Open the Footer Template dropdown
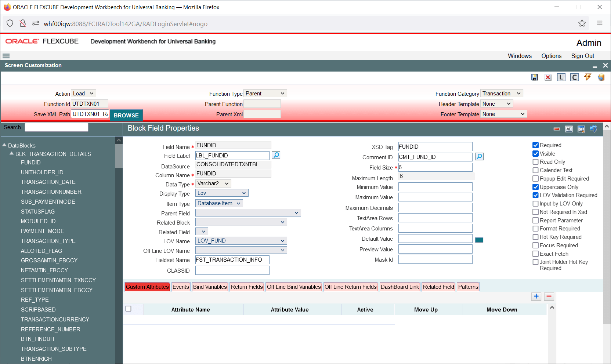Image resolution: width=611 pixels, height=364 pixels. click(504, 114)
